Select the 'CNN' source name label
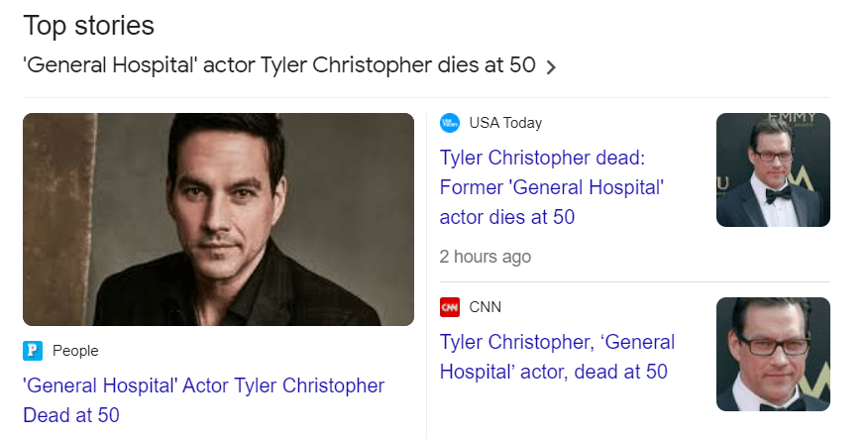The image size is (868, 439). point(486,307)
